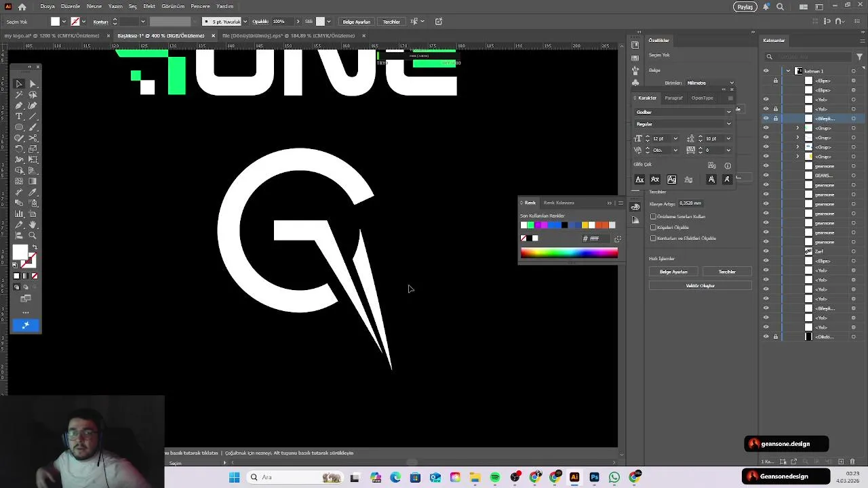Select the Zoom magnifier tool
Image resolution: width=868 pixels, height=488 pixels.
coord(33,235)
